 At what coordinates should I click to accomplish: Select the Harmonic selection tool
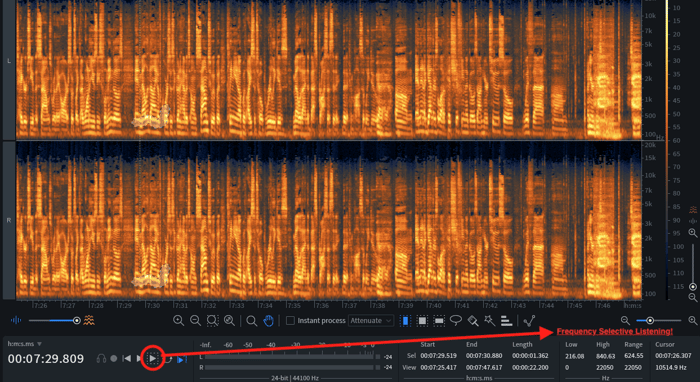(506, 320)
